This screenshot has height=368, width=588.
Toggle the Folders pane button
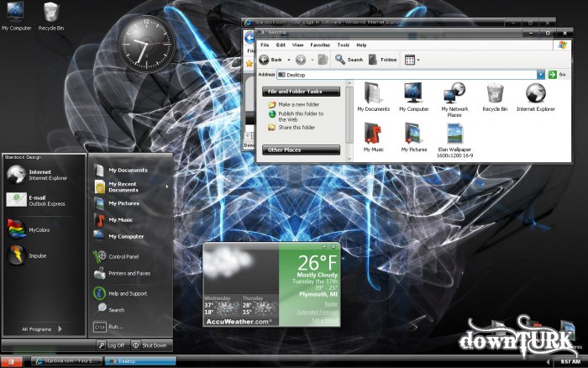(382, 60)
